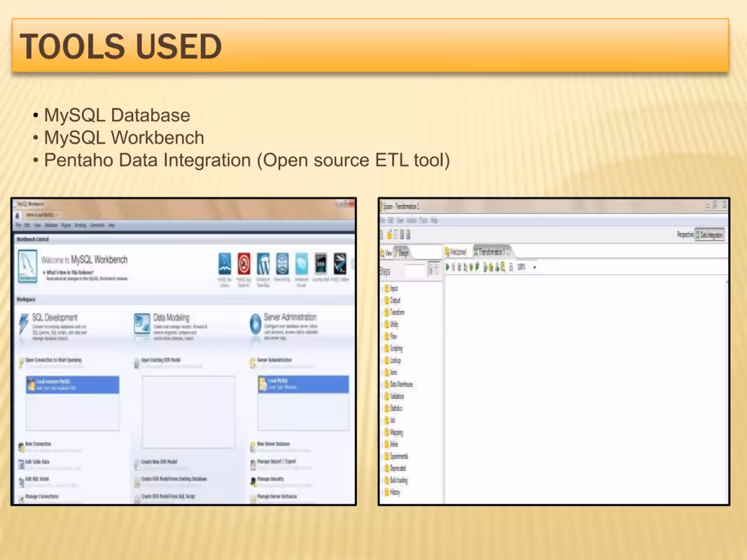Viewport: 747px width, 560px height.
Task: Click the SQL Development lightning icon
Action: coord(24,324)
